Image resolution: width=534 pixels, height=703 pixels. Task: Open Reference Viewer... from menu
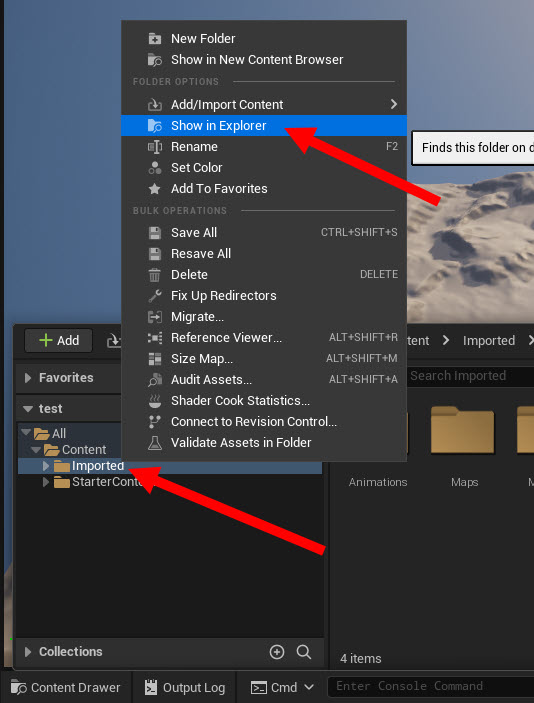coord(264,338)
